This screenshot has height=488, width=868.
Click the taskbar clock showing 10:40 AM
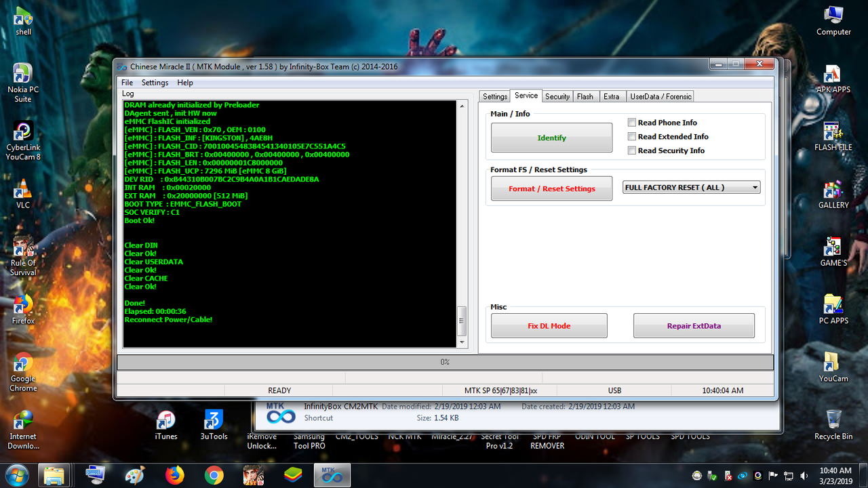[x=835, y=475]
